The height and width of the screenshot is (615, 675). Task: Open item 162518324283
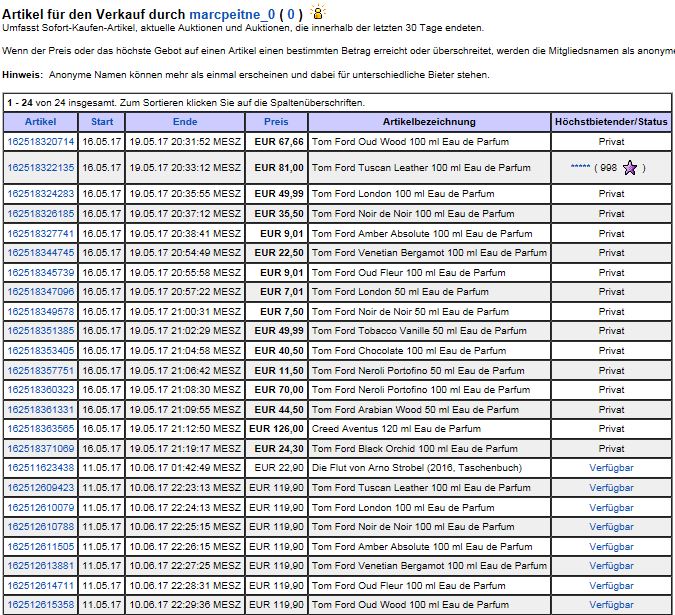(x=41, y=194)
